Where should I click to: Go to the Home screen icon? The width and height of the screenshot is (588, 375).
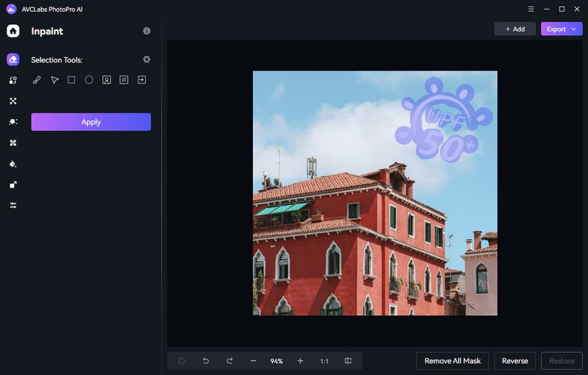[x=13, y=31]
